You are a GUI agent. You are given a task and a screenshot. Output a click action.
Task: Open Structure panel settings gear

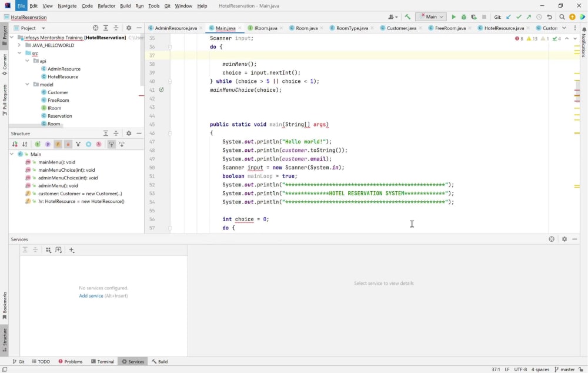coord(128,134)
